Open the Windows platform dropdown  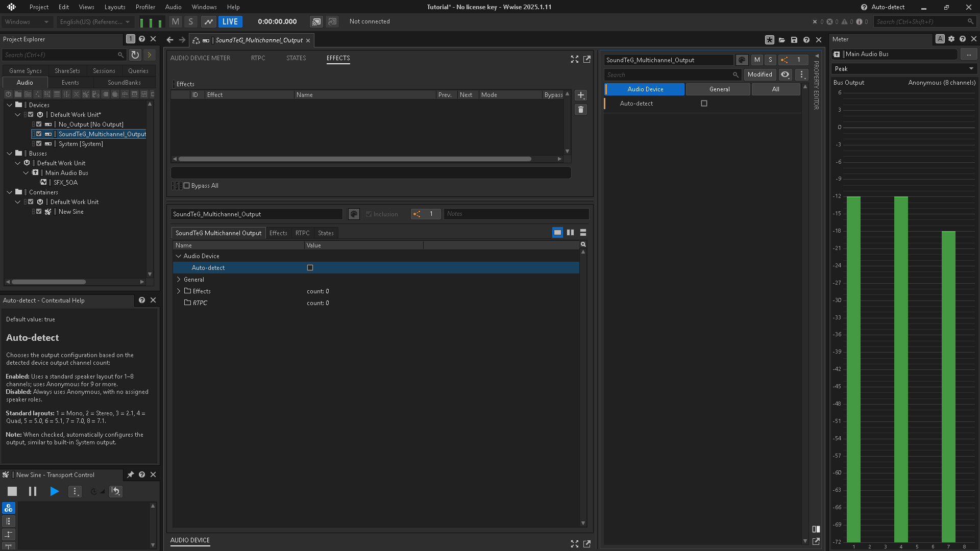[x=27, y=22]
